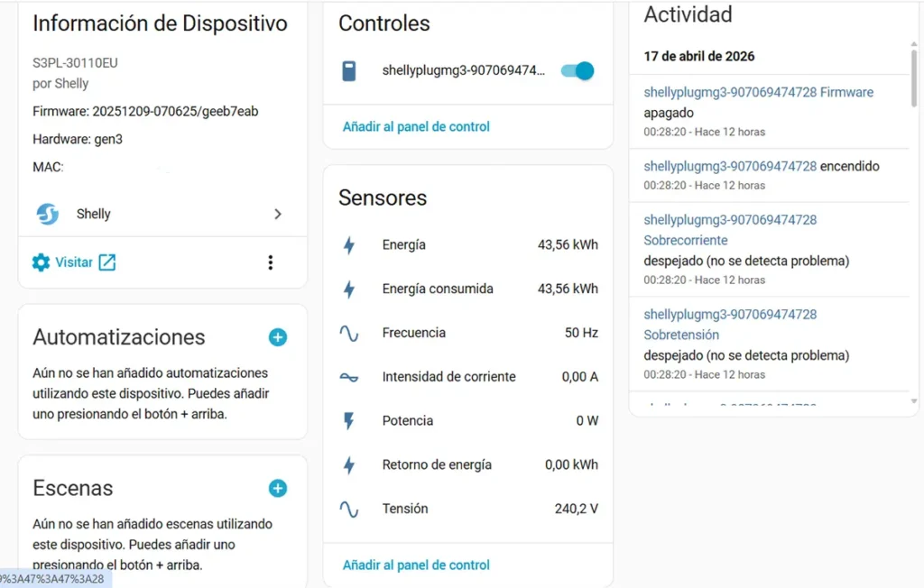The image size is (924, 588).
Task: Click the Frecuencia sine wave icon
Action: click(x=349, y=333)
